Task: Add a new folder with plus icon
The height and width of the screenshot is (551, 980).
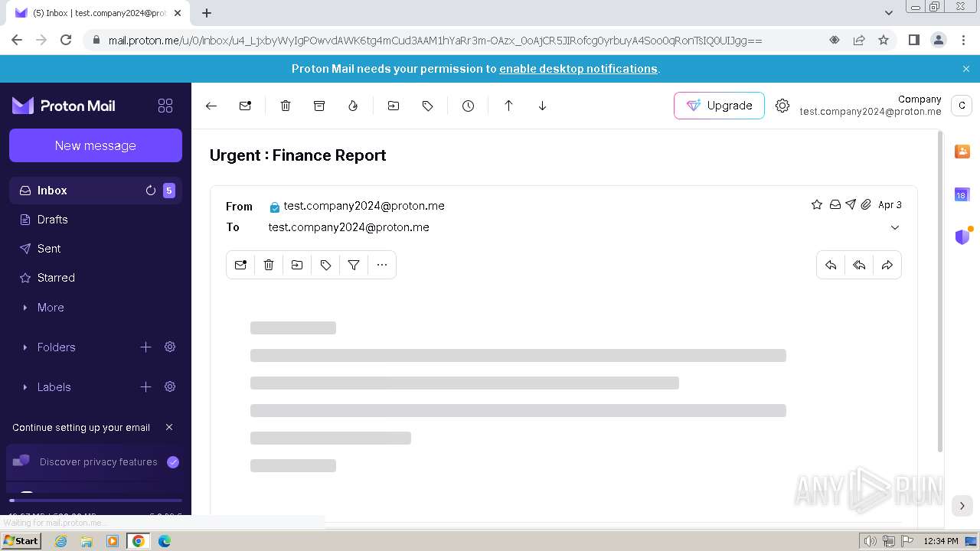Action: coord(145,347)
